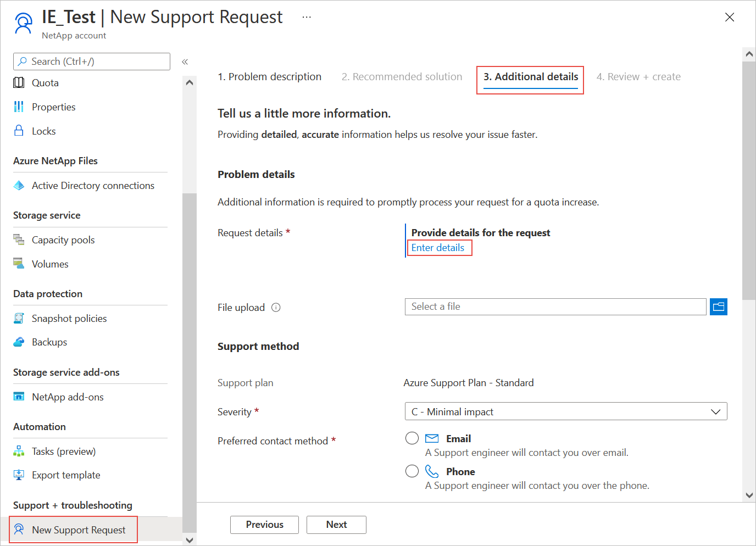Select Email as preferred contact method
The image size is (756, 546).
pyautogui.click(x=412, y=438)
